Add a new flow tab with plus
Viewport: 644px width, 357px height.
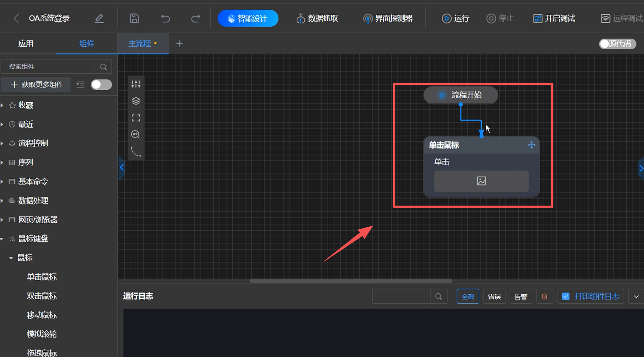coord(179,44)
